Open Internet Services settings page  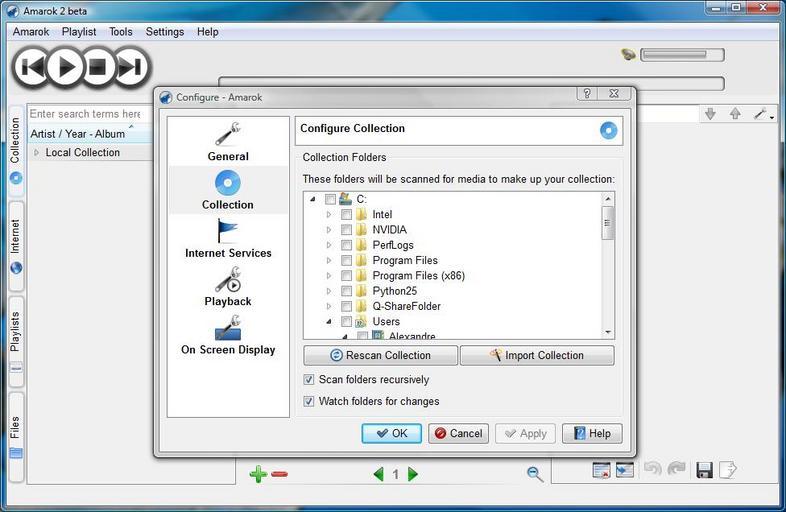click(x=228, y=239)
